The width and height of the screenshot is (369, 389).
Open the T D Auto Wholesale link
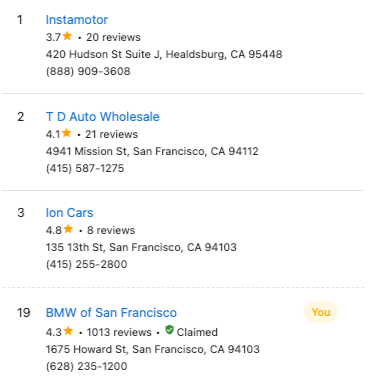tap(103, 117)
